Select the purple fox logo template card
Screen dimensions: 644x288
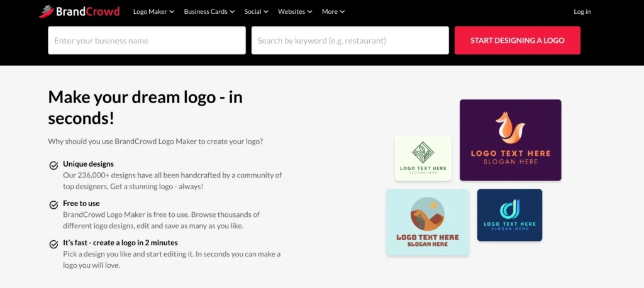[x=510, y=140]
